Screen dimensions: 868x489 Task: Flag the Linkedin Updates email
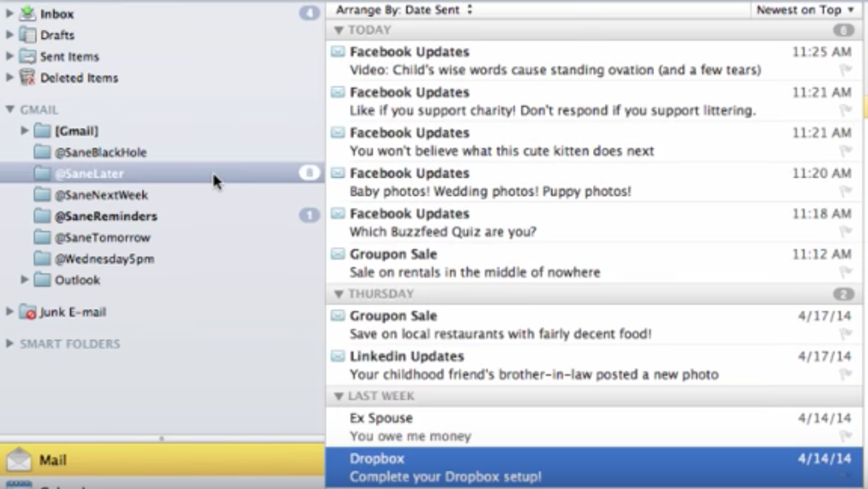[846, 374]
